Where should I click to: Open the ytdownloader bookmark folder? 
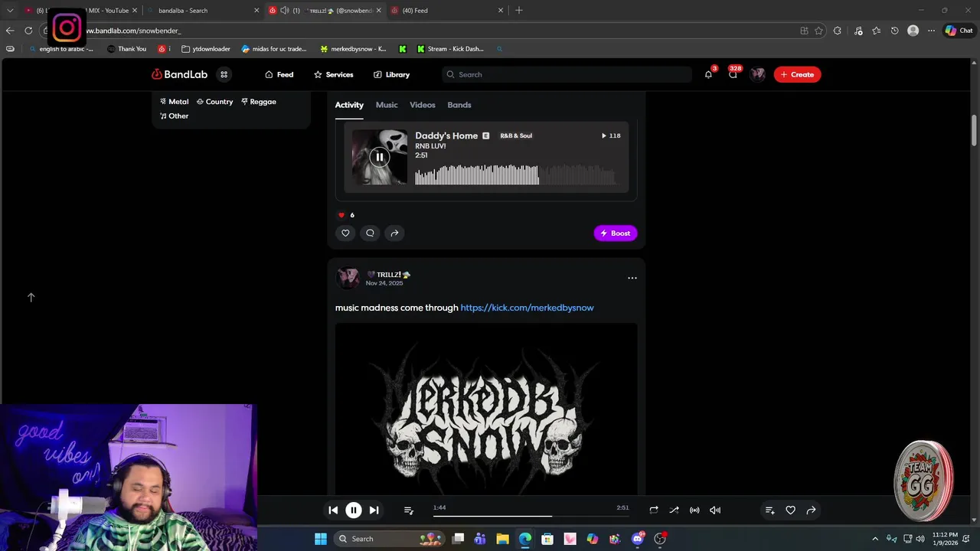206,48
